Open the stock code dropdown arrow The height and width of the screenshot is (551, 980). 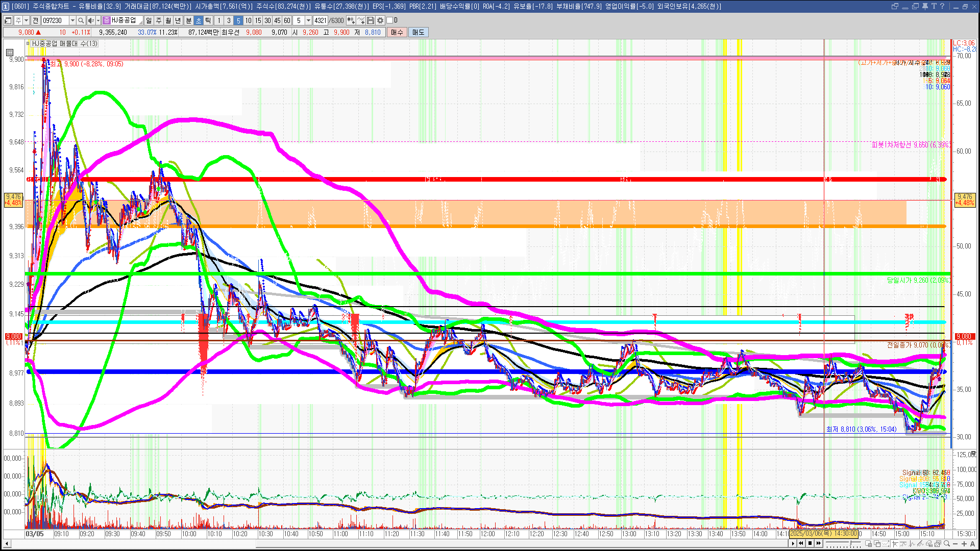pyautogui.click(x=72, y=20)
